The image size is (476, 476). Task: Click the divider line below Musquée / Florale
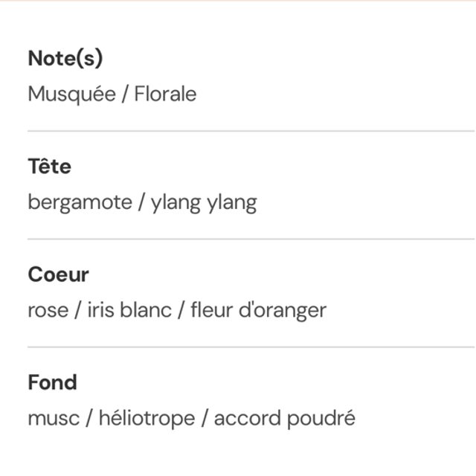click(x=251, y=131)
